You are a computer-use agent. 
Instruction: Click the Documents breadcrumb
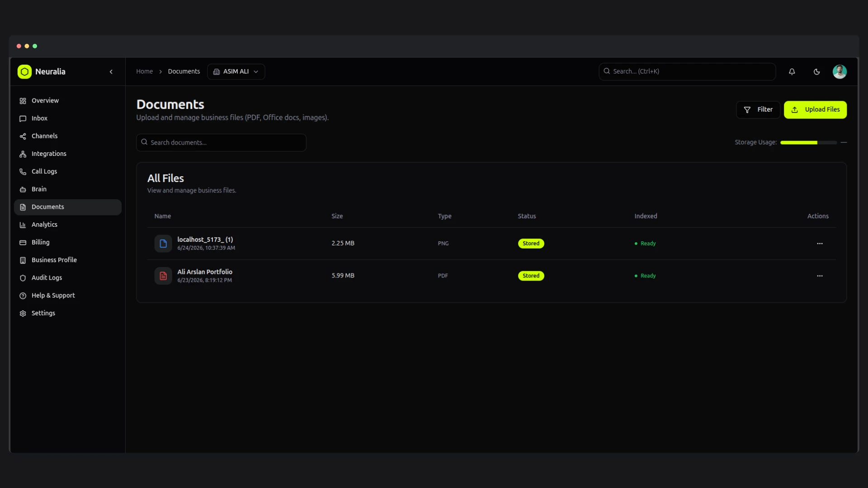[x=184, y=71]
